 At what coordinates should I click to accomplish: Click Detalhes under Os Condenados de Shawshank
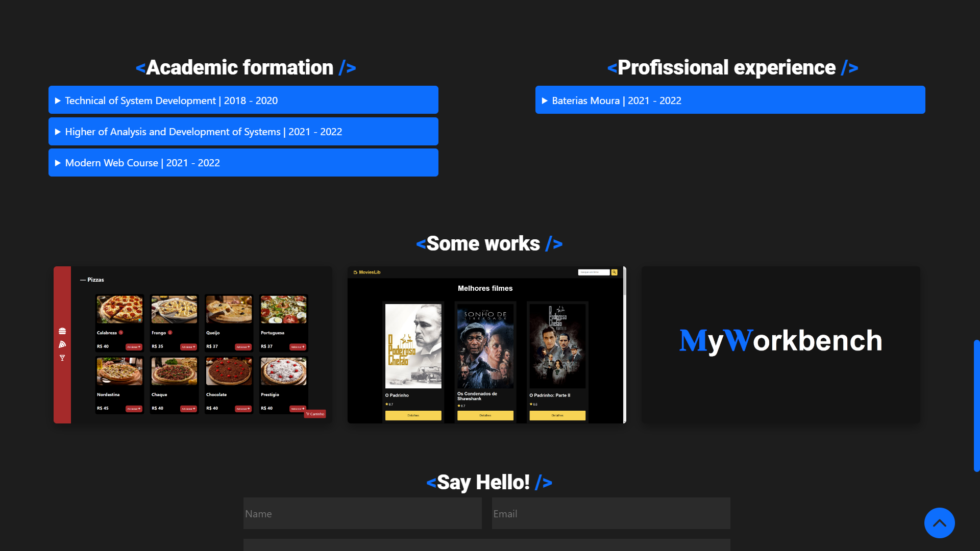pos(485,415)
